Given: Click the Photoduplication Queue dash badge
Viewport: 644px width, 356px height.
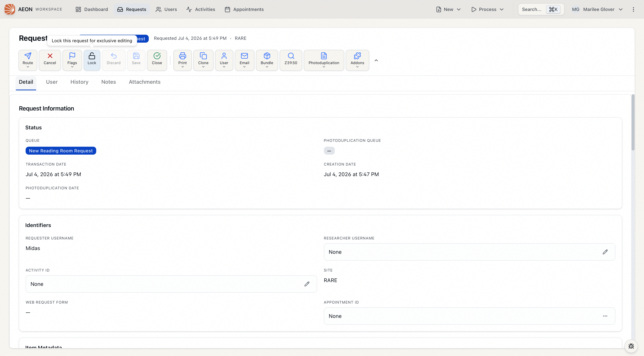Looking at the screenshot, I should [329, 151].
